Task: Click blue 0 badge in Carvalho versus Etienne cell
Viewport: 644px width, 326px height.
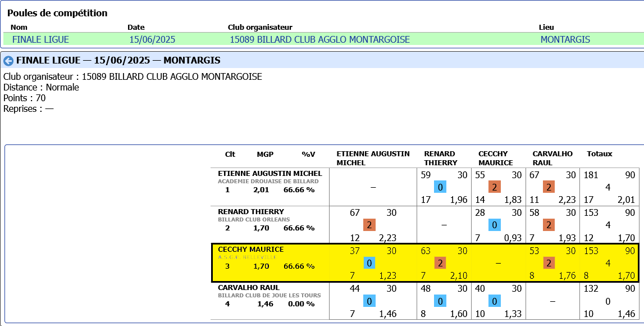Action: pos(369,301)
